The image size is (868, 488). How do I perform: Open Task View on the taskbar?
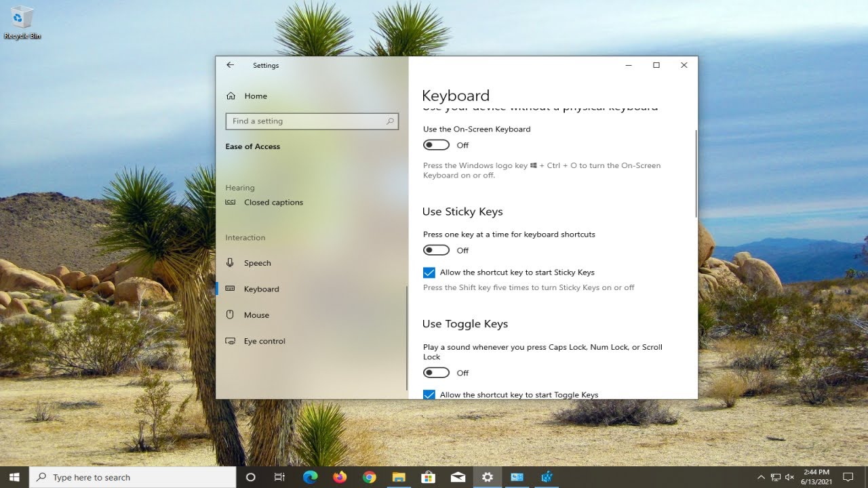(279, 477)
